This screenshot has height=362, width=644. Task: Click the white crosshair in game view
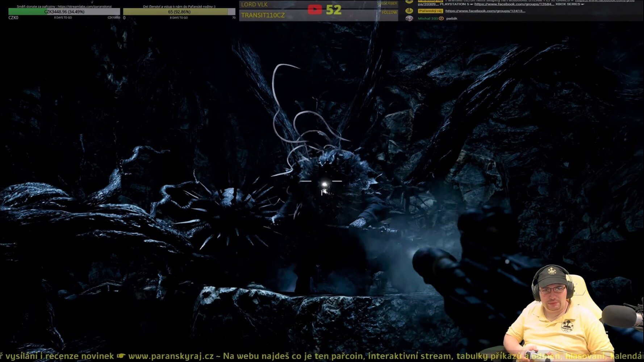coord(324,184)
